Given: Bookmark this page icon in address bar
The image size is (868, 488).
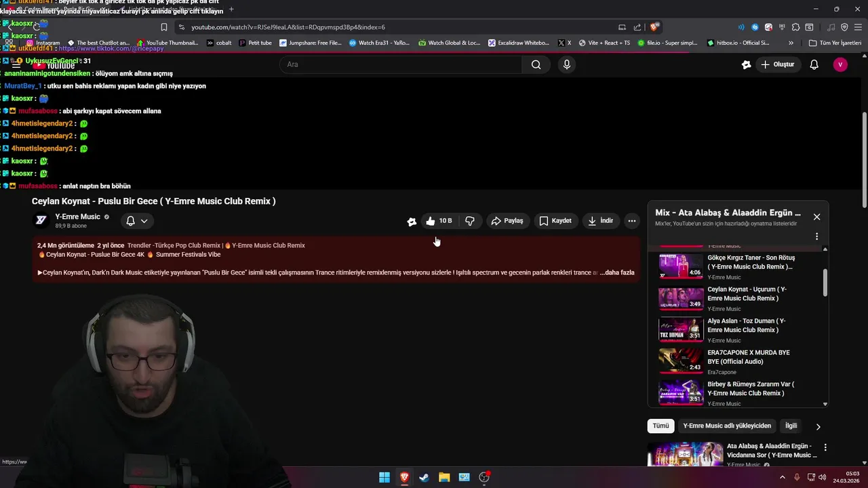Looking at the screenshot, I should coord(164,27).
